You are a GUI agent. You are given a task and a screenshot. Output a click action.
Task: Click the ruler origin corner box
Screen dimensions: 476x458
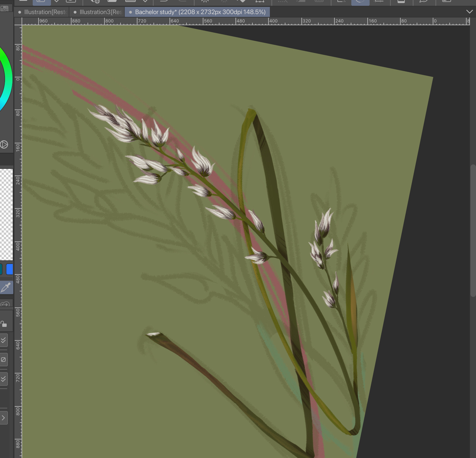[x=18, y=21]
